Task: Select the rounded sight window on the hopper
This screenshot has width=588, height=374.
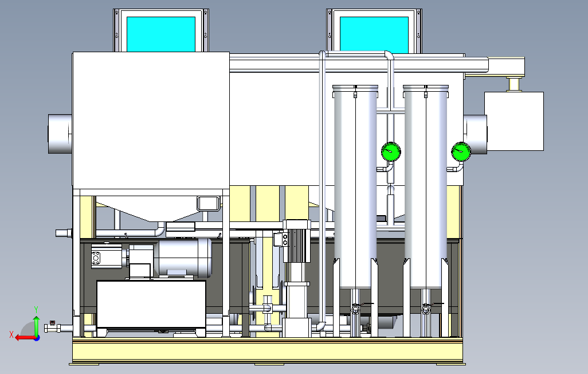Action: (x=207, y=203)
